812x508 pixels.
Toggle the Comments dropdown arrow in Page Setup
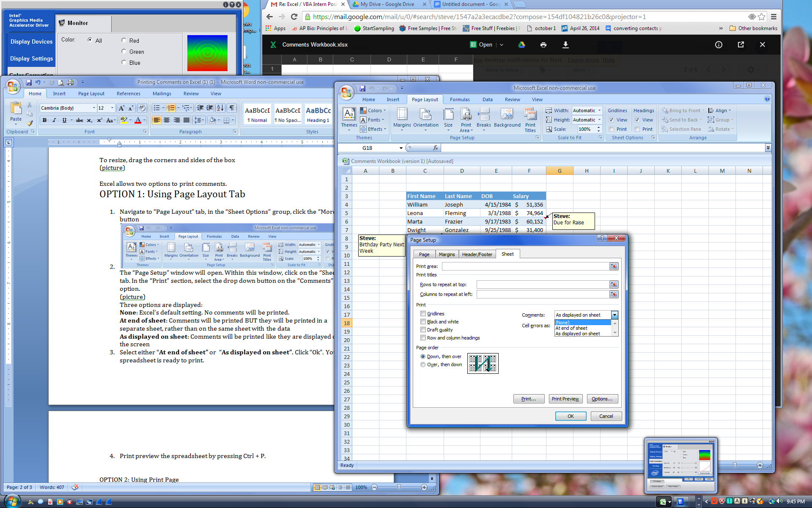[x=614, y=315]
